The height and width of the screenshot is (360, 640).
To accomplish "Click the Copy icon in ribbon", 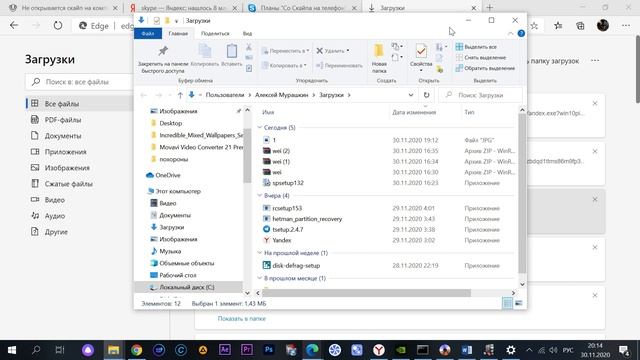I will (204, 51).
